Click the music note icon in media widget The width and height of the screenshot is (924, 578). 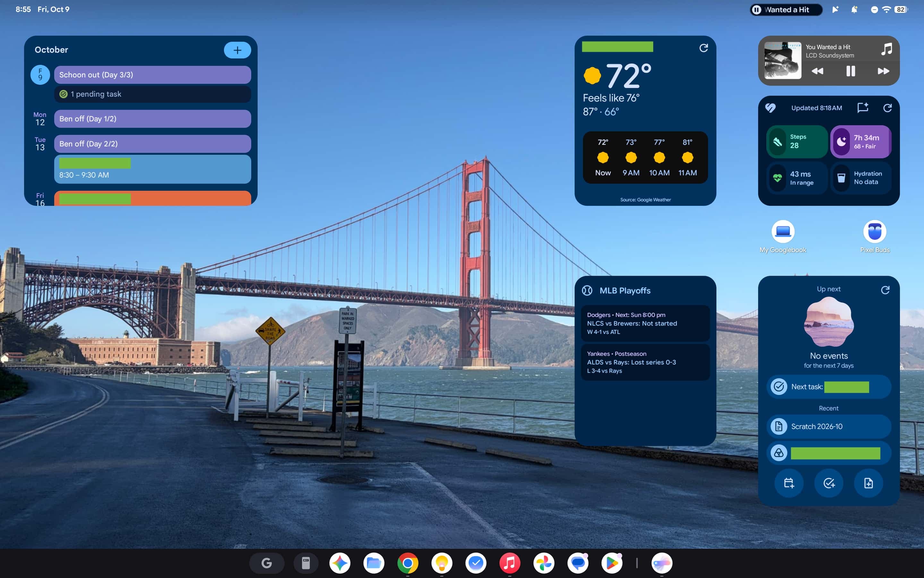click(x=886, y=49)
